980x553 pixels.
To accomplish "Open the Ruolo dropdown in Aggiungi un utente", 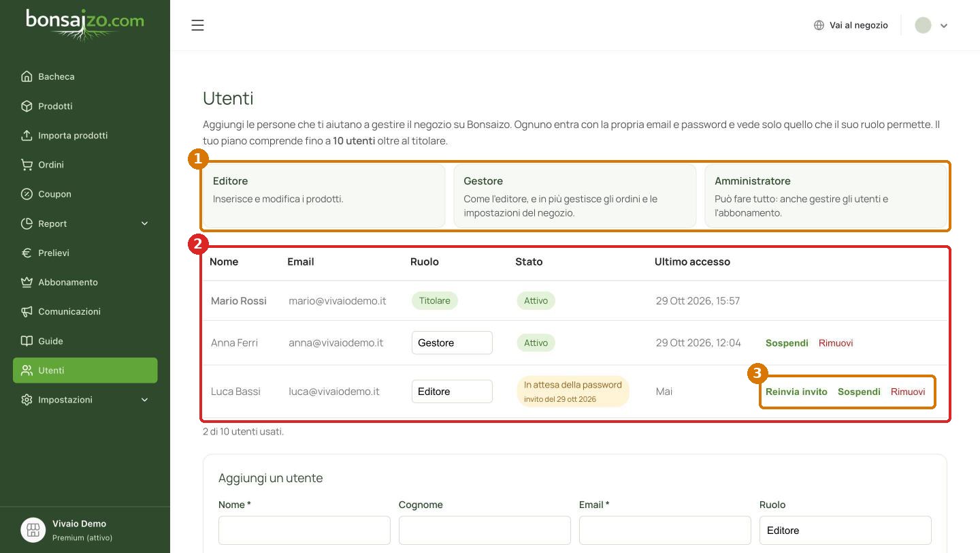I will (845, 531).
